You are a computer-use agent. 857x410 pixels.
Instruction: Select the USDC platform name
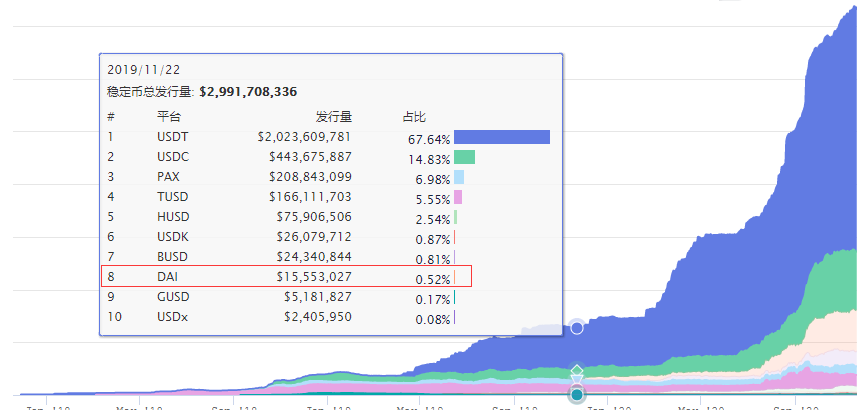tap(173, 157)
